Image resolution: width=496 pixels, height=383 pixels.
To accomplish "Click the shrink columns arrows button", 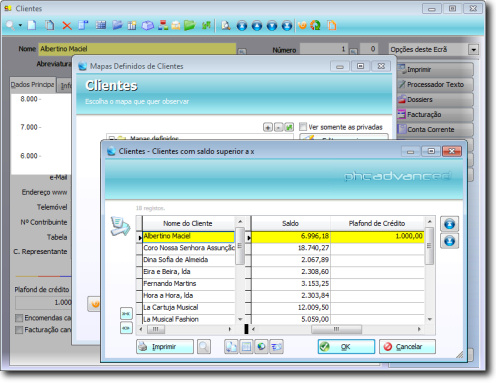I will pos(126,313).
